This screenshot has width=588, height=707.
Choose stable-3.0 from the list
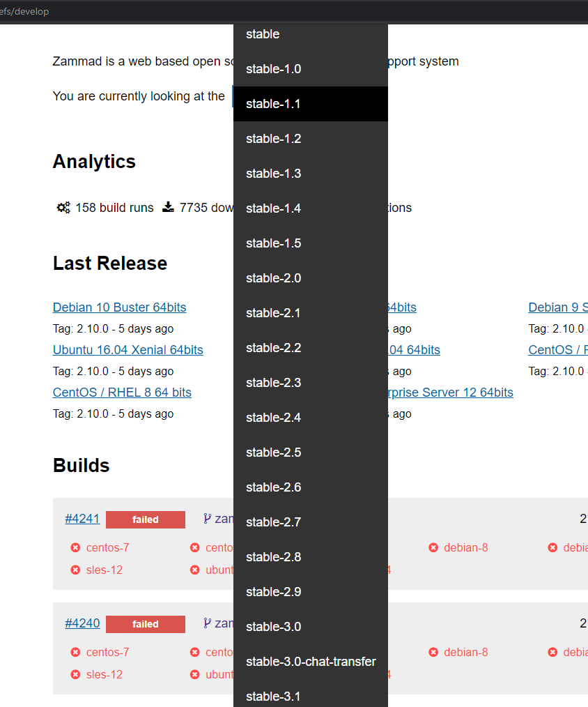pyautogui.click(x=311, y=627)
